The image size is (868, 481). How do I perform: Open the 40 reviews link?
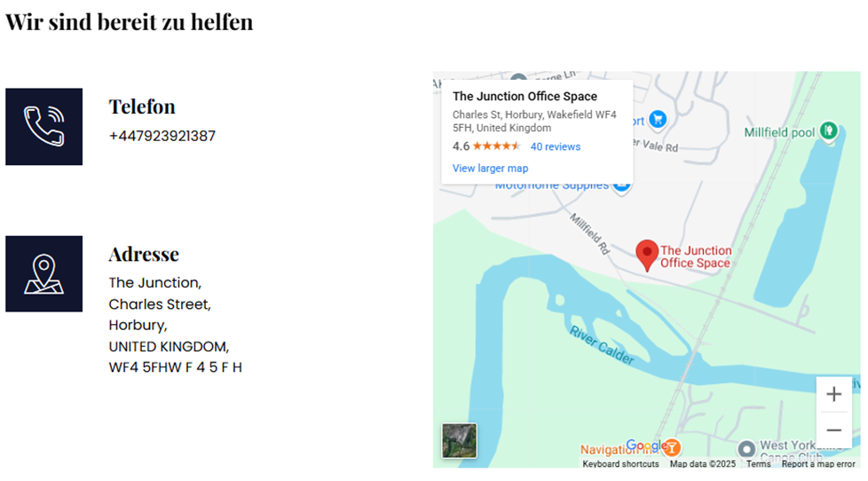pyautogui.click(x=556, y=146)
